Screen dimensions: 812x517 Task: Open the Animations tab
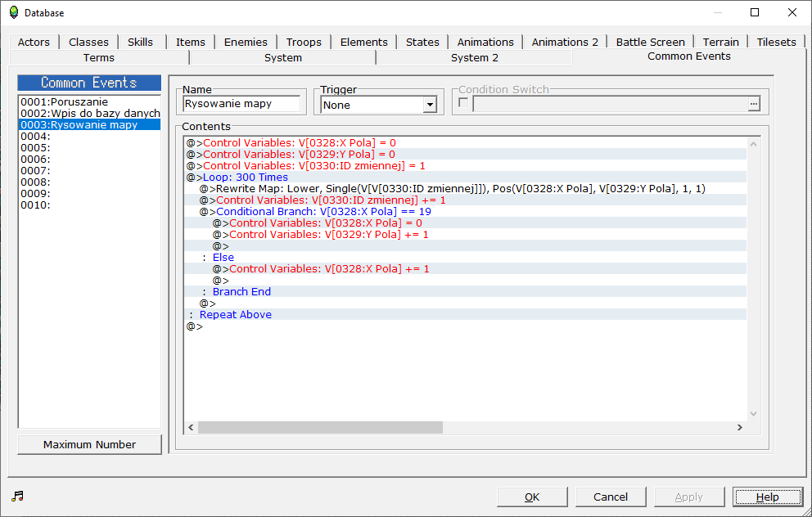coord(485,42)
